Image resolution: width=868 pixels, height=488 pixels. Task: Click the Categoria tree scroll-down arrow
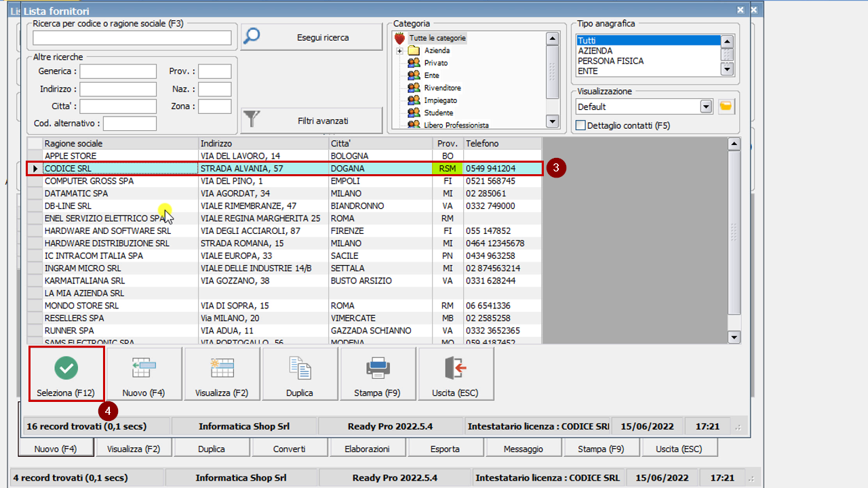click(x=552, y=121)
